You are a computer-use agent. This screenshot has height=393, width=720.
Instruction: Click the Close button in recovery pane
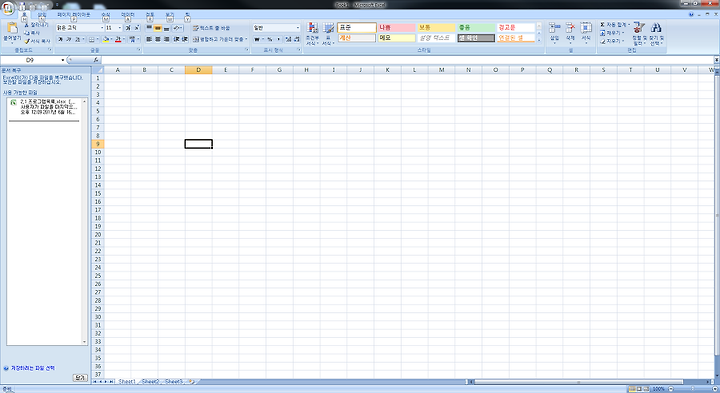click(x=80, y=377)
